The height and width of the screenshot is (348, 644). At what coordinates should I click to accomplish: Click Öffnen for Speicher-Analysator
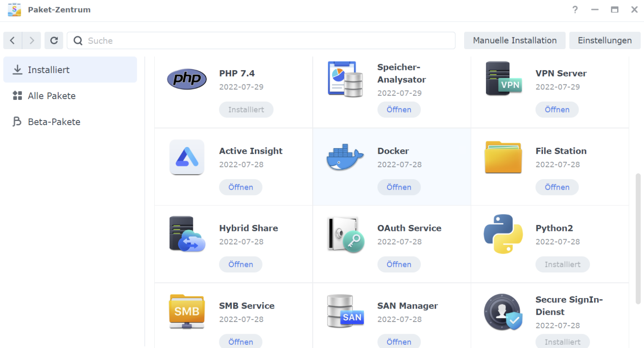pos(399,110)
